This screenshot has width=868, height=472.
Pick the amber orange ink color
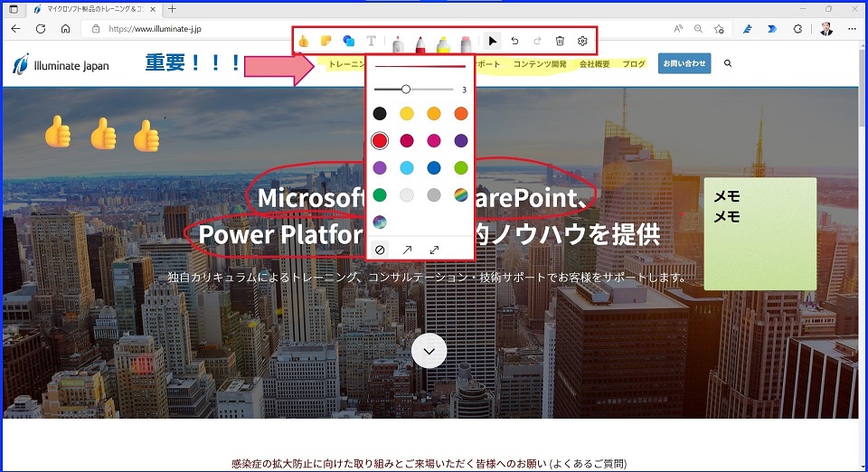pos(434,113)
